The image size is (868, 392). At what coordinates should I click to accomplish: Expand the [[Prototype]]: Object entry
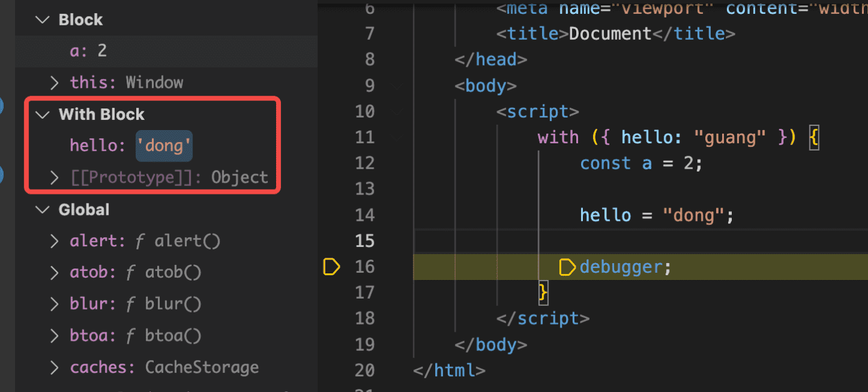tap(55, 178)
